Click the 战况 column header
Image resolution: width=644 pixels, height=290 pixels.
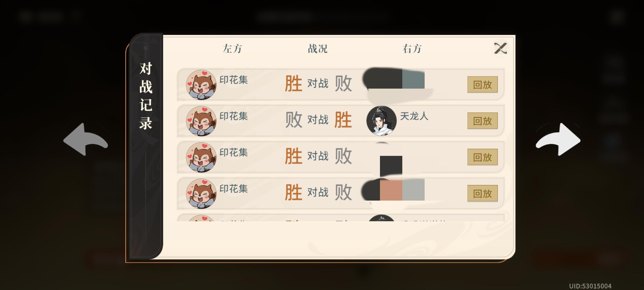(318, 49)
